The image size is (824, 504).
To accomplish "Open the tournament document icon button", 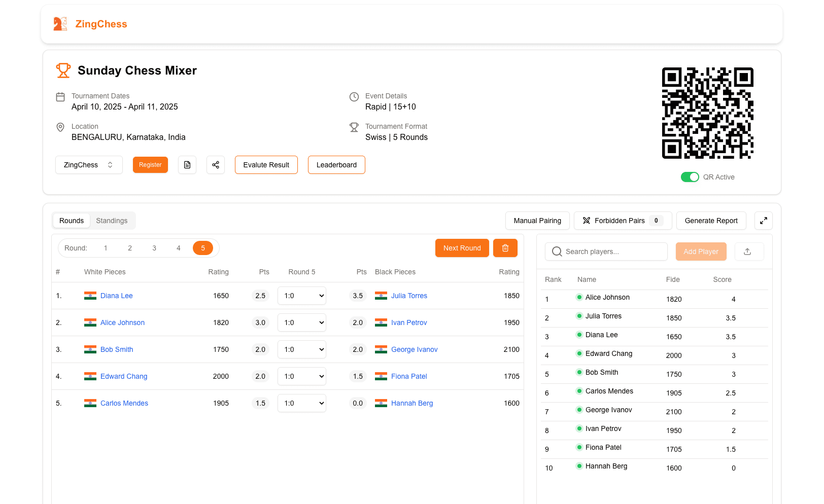I will pyautogui.click(x=187, y=165).
